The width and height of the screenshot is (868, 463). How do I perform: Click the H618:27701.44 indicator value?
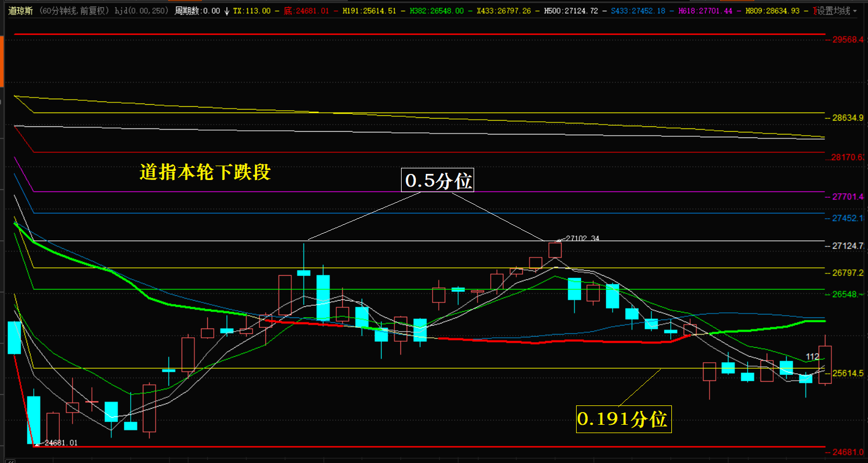[705, 11]
